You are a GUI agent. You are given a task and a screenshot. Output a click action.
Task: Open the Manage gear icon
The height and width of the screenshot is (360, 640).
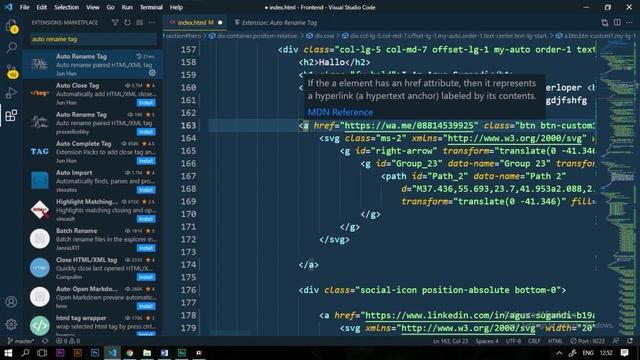[x=11, y=324]
